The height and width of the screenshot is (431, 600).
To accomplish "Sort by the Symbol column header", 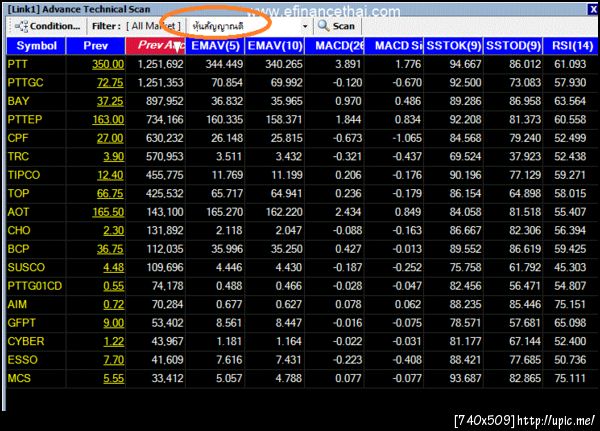I will click(x=36, y=46).
